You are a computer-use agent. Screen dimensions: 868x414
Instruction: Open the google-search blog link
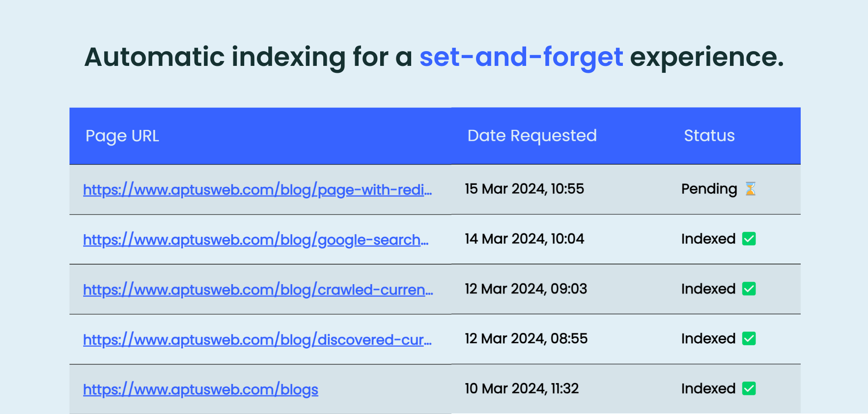click(x=255, y=240)
